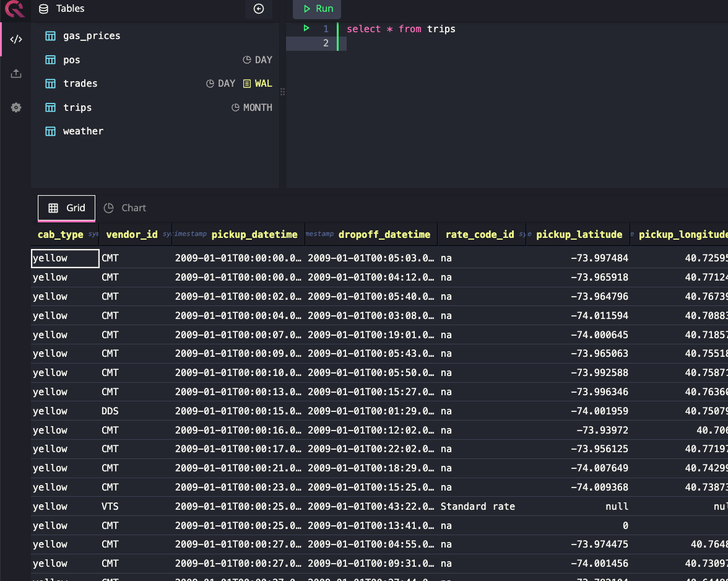Click the pos table icon

[x=50, y=60]
